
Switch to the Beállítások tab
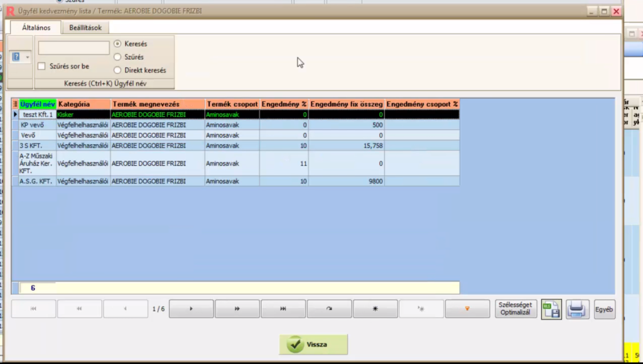[85, 28]
